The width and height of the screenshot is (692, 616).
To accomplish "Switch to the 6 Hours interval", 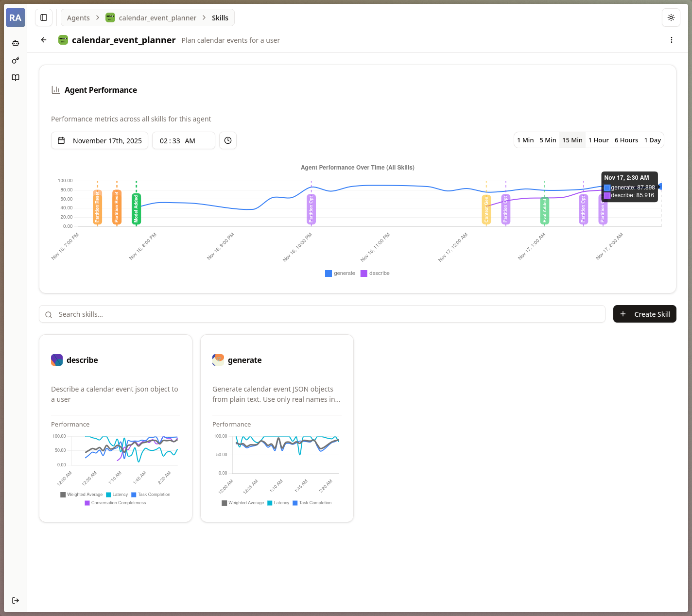I will tap(626, 140).
